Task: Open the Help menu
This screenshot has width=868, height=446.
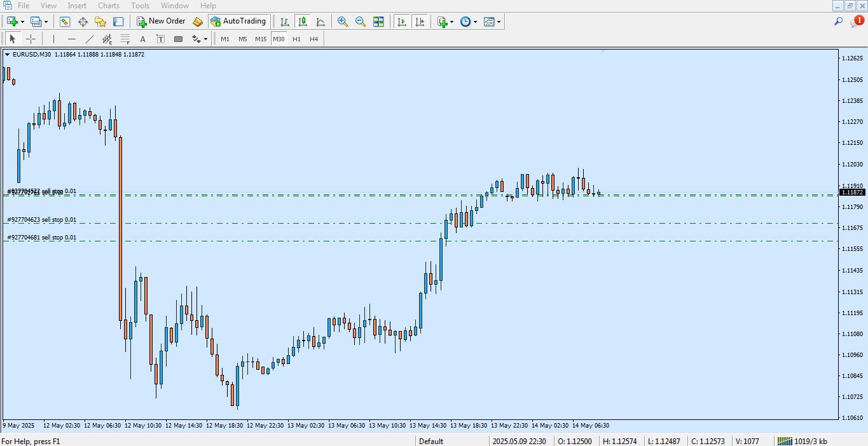Action: [208, 6]
